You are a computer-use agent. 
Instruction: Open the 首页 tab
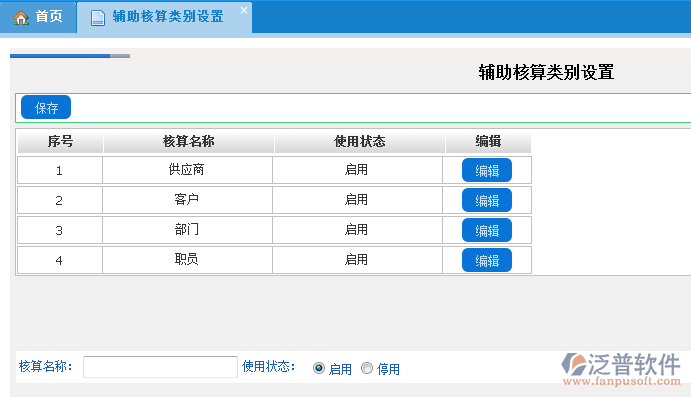tap(38, 17)
